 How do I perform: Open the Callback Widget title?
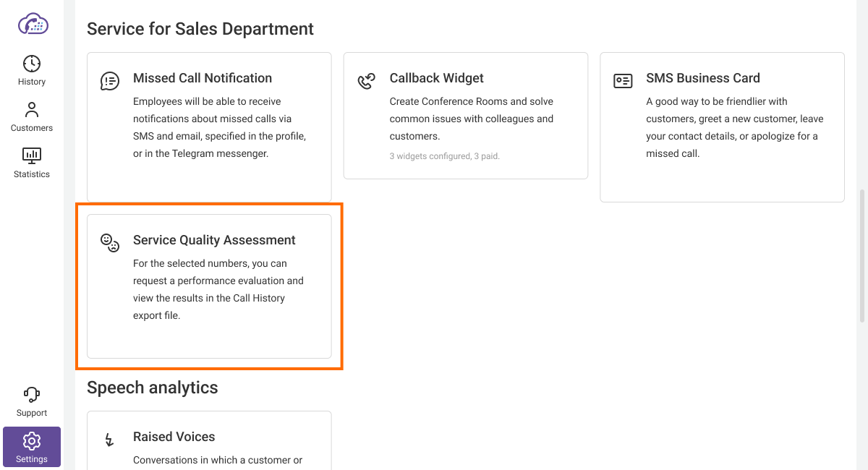[x=437, y=78]
